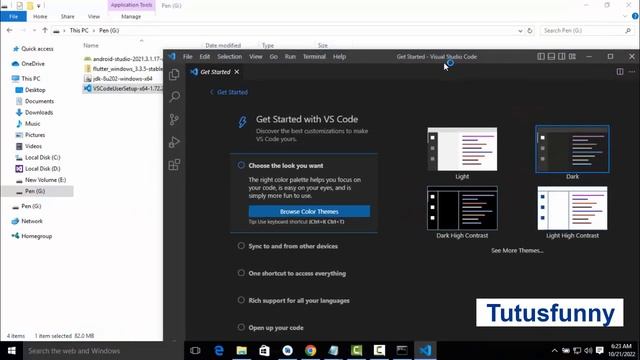
Task: Select 'Open up your code' step
Action: [x=276, y=328]
